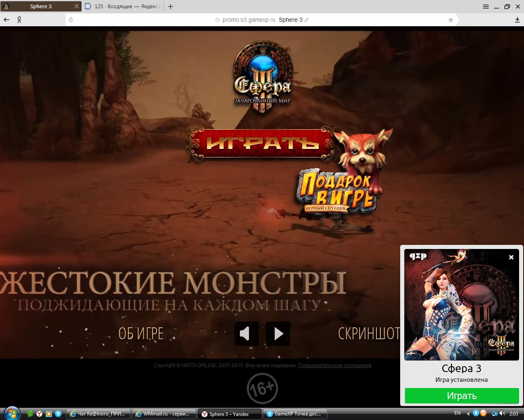The image size is (524, 420).
Task: Click edit pencil icon beside Sphere 3 title
Action: pos(306,20)
